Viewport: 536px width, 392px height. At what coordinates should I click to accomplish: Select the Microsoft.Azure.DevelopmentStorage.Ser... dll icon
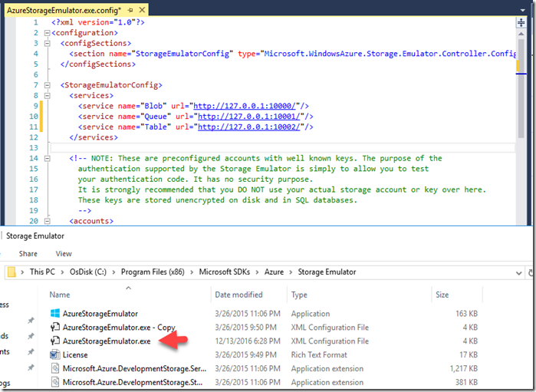click(55, 368)
